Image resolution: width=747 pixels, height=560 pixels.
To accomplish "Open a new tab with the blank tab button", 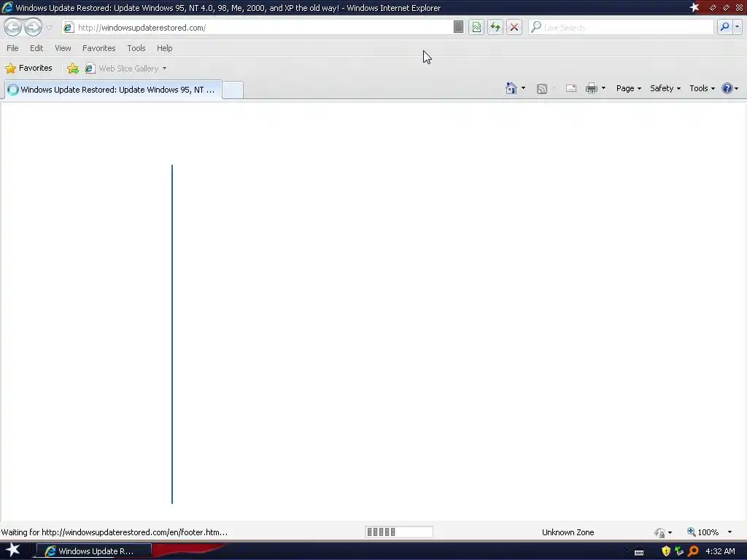I will click(233, 90).
